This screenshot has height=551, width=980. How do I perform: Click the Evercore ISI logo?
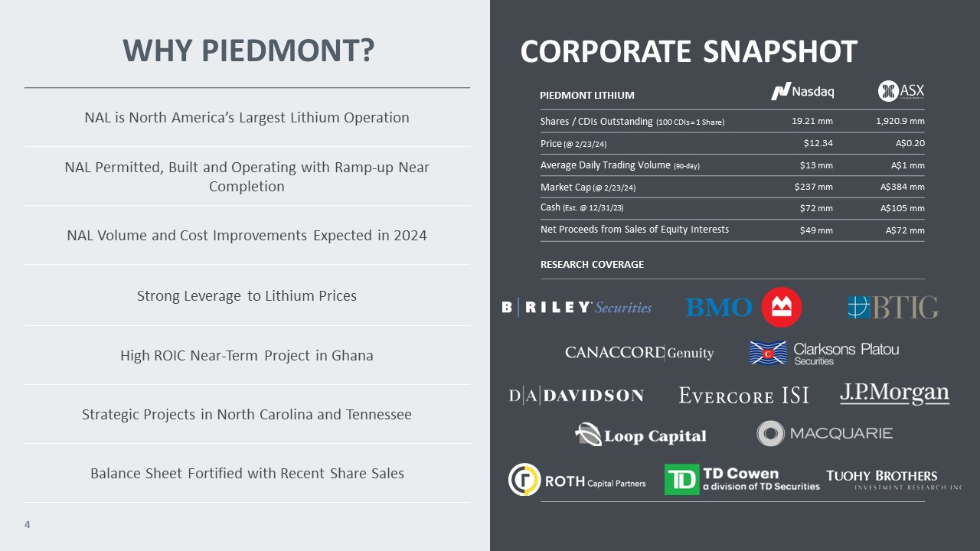[743, 396]
